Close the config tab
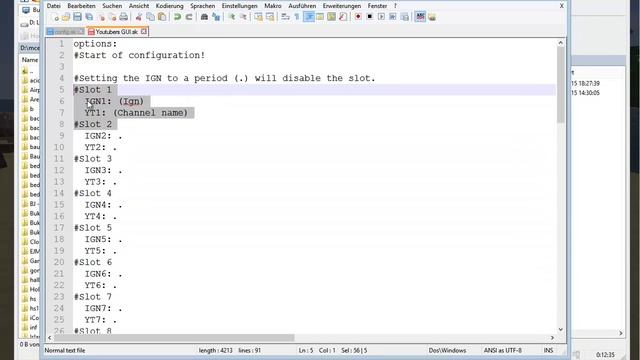The width and height of the screenshot is (640, 360). (81, 31)
